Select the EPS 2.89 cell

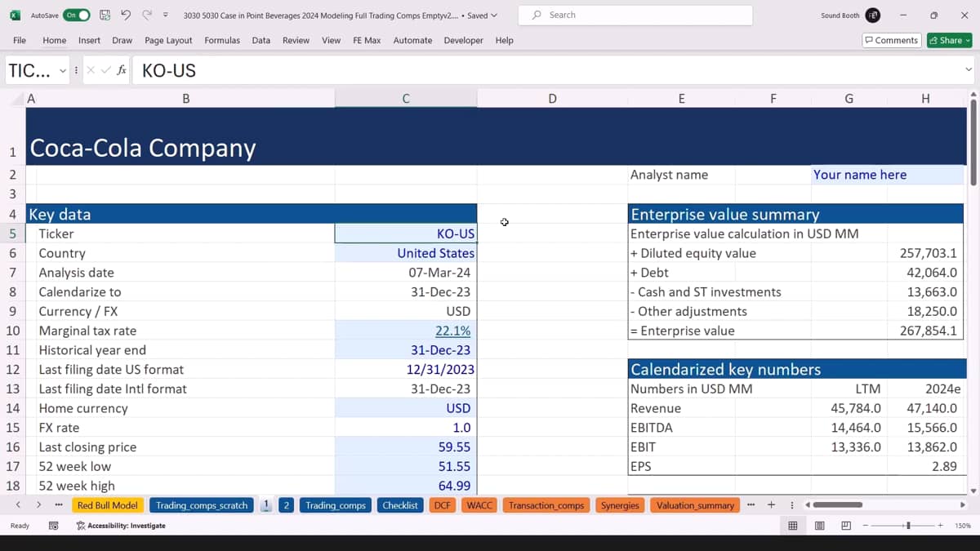pyautogui.click(x=925, y=466)
